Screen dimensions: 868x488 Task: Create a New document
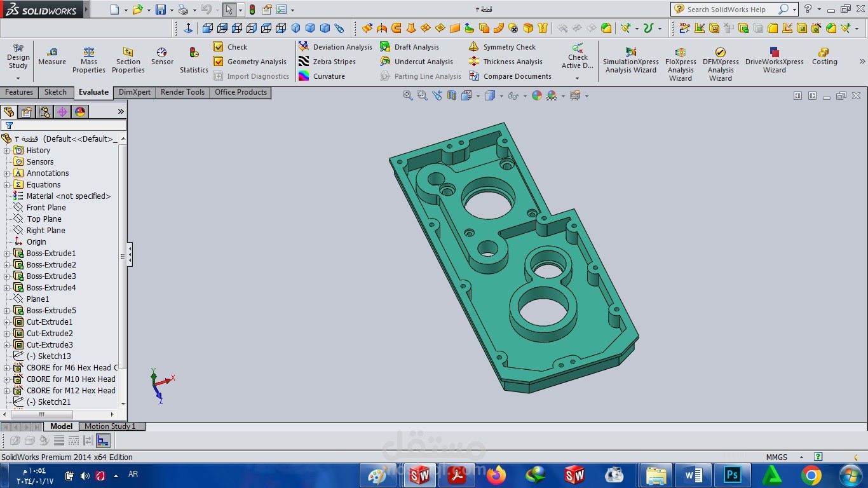click(x=114, y=10)
